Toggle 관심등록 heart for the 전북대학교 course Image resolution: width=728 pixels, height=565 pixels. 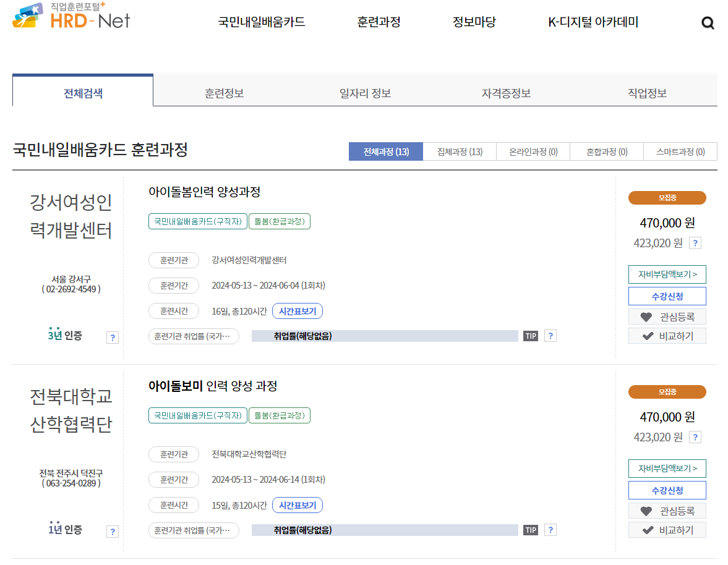tap(667, 510)
